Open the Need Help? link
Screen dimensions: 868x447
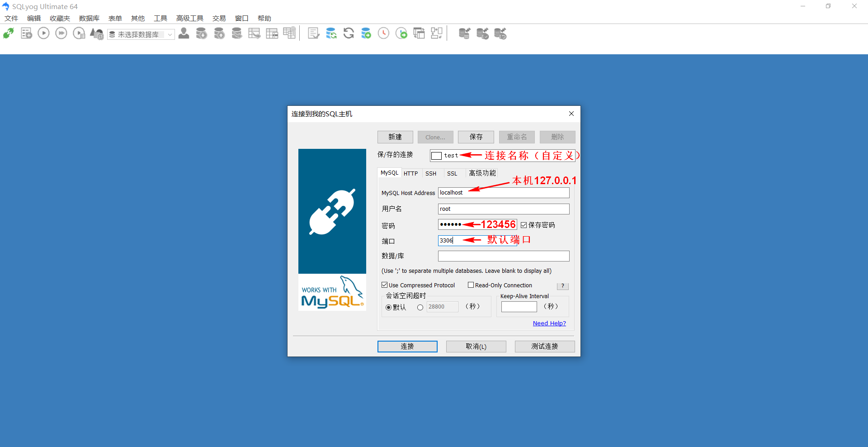coord(549,323)
